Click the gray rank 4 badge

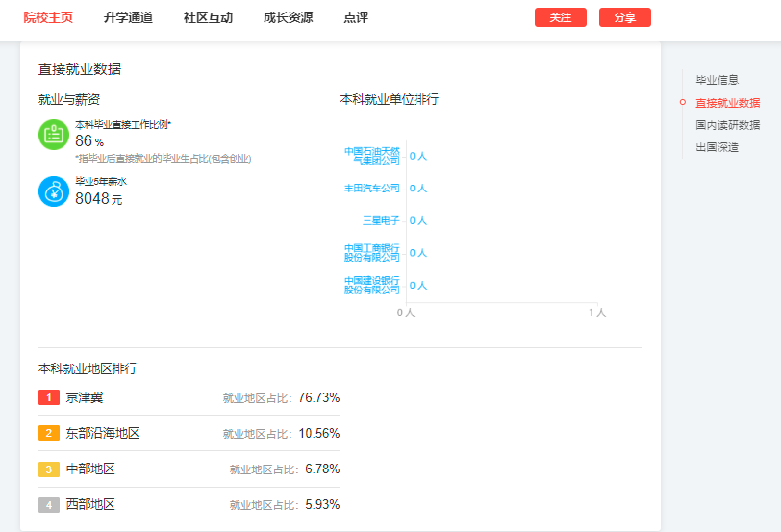tap(49, 505)
